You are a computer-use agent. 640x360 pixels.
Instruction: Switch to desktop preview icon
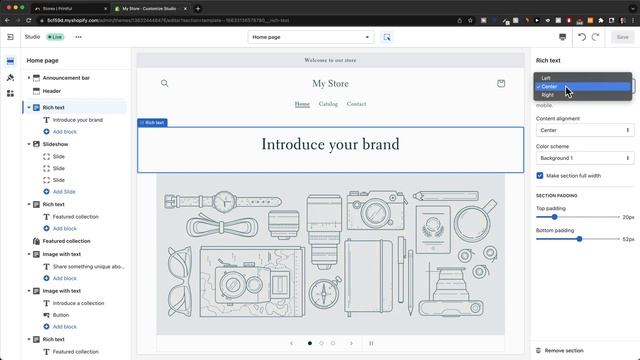coord(562,37)
